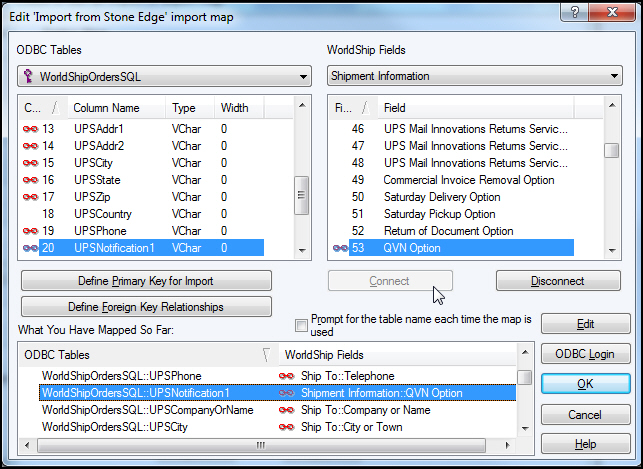Screen dimensions: 643x469
Task: Click the Edit button
Action: pos(586,324)
